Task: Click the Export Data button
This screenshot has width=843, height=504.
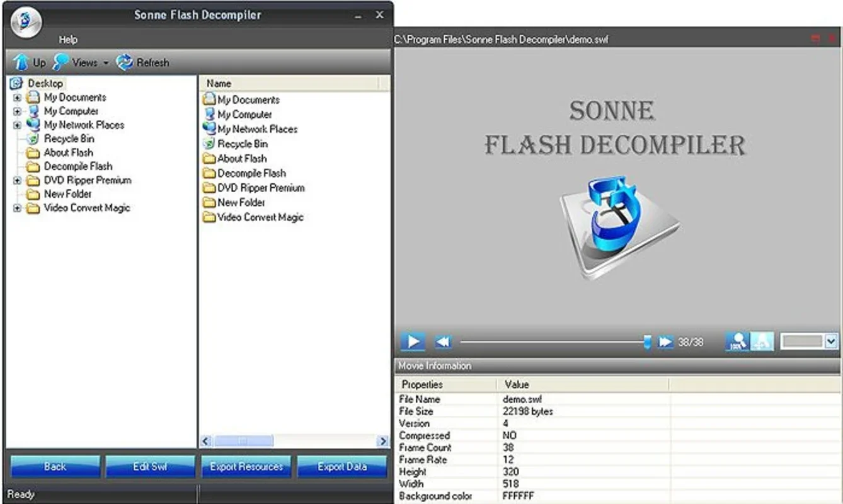Action: 341,467
